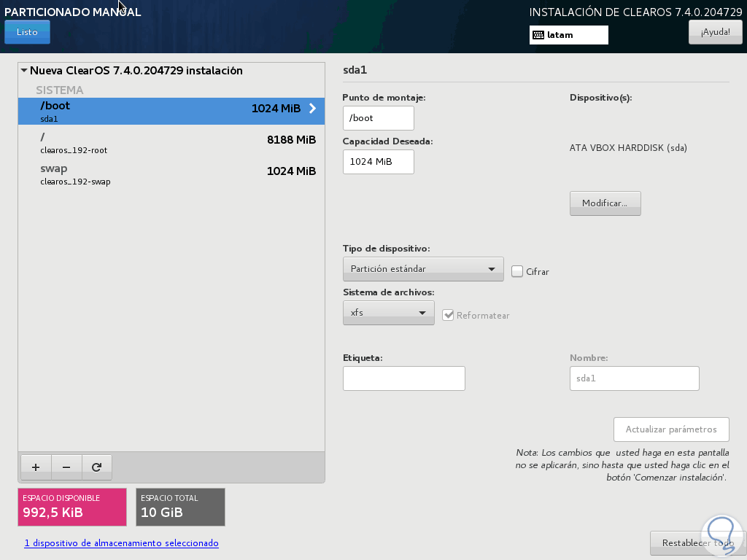Click the keyboard icon next to latam
Image resolution: width=747 pixels, height=560 pixels.
coord(538,35)
